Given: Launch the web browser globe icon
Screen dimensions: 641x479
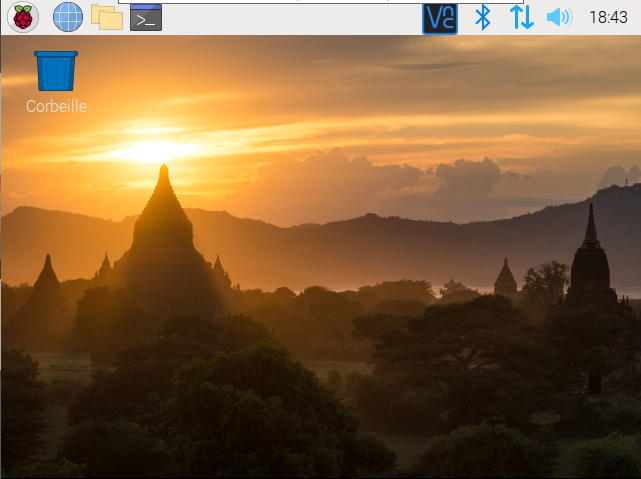Looking at the screenshot, I should pos(68,17).
